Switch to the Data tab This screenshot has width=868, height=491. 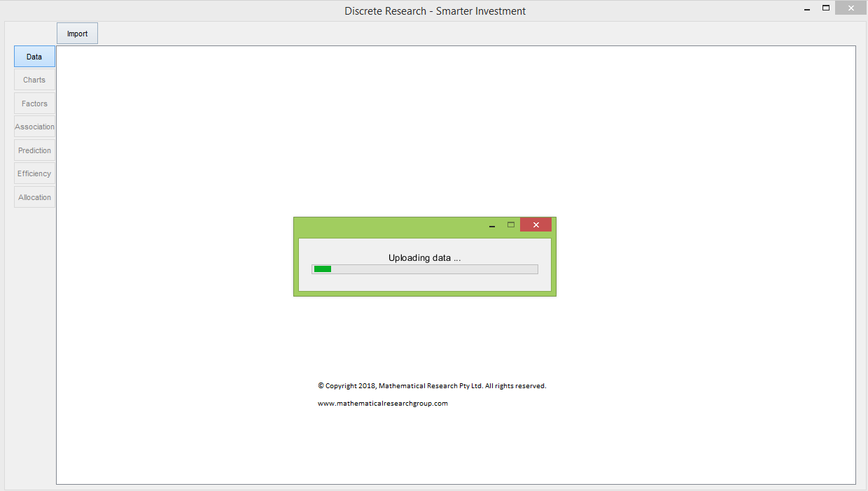tap(34, 57)
